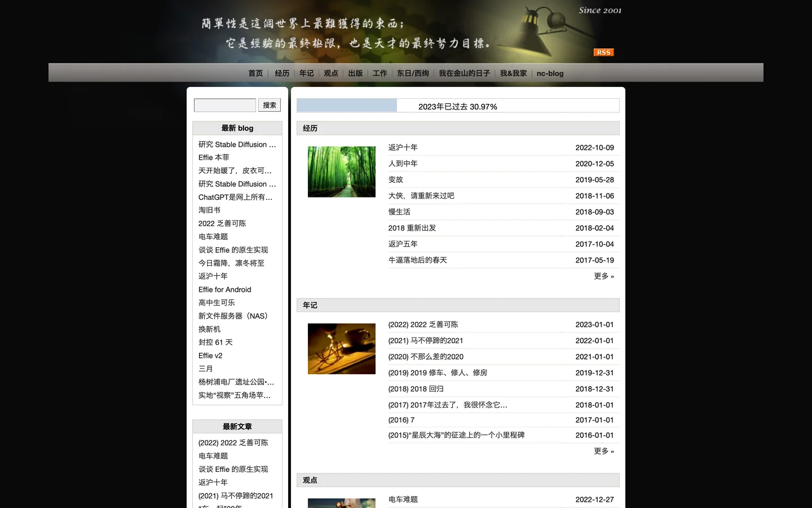The image size is (812, 508).
Task: Open blog entry 三月
Action: click(x=205, y=369)
